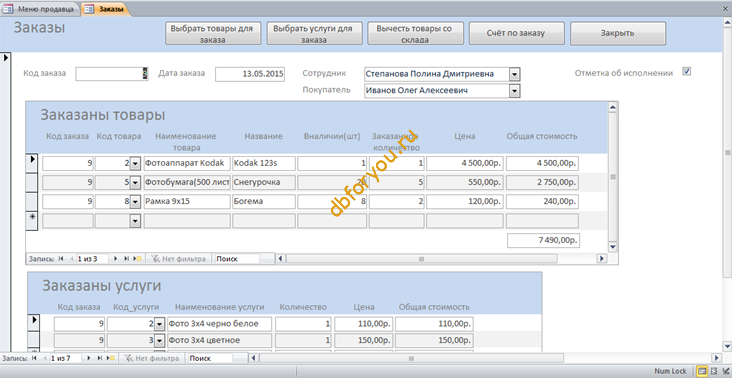Click the Богема name cell

pyautogui.click(x=264, y=202)
